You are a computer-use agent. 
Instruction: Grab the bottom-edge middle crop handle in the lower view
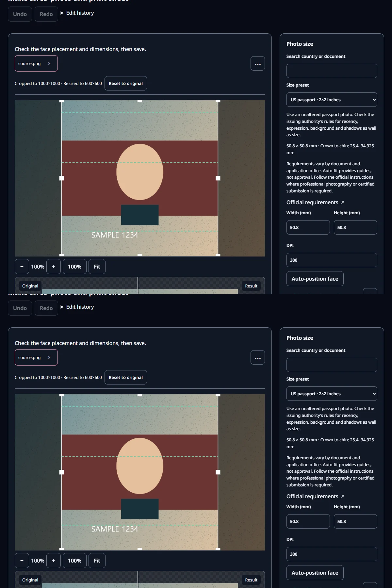[x=140, y=549]
